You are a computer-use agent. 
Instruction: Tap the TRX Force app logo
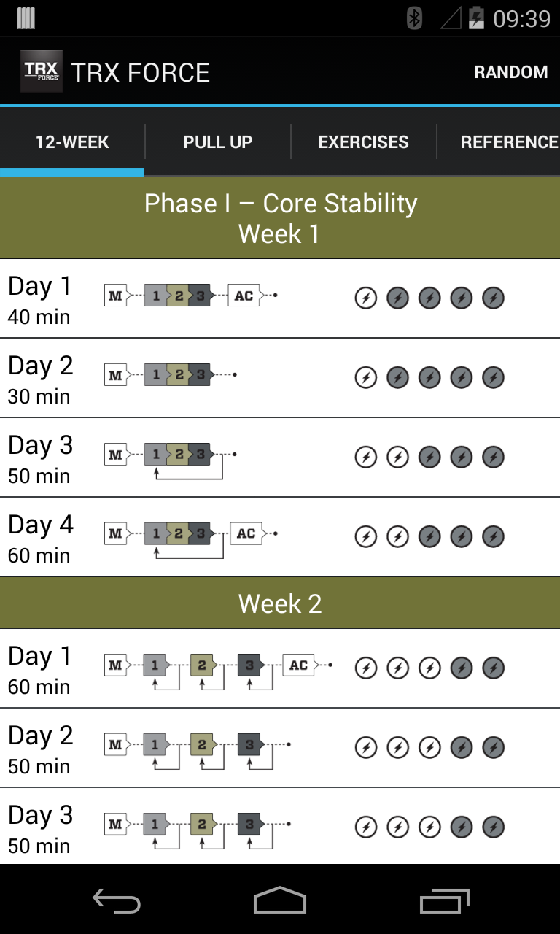[x=42, y=72]
